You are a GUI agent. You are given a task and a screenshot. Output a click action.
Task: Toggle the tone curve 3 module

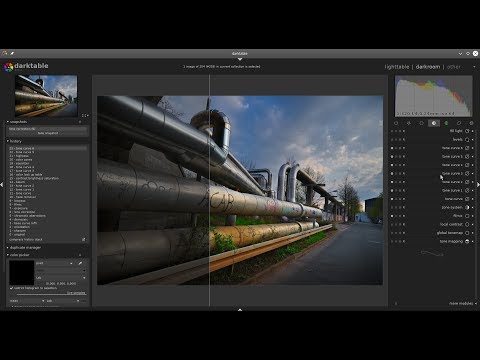392,174
